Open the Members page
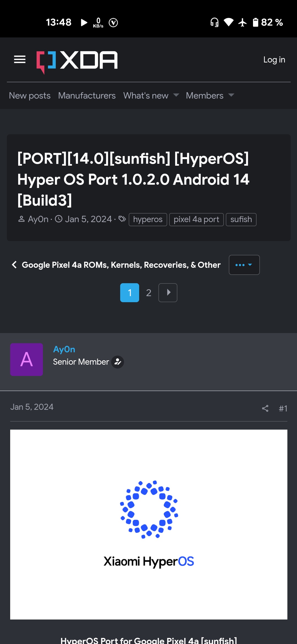This screenshot has height=644, width=297. point(205,95)
